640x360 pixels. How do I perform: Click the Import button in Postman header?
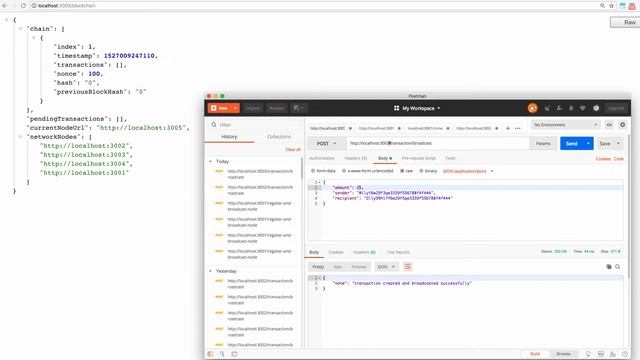click(x=253, y=108)
